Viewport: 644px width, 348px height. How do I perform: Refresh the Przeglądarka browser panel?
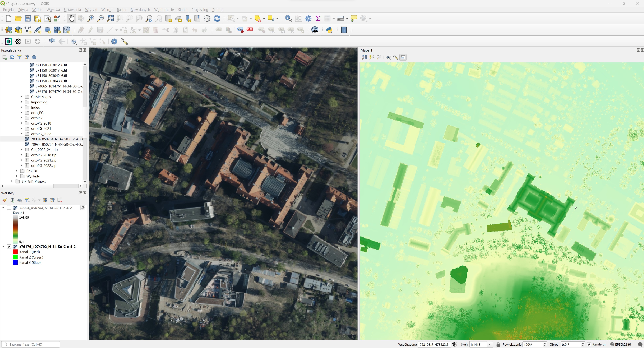tap(12, 57)
